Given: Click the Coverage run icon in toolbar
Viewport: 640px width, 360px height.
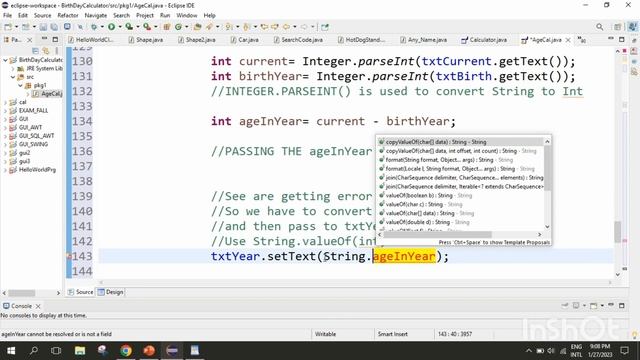Looking at the screenshot, I should pyautogui.click(x=129, y=27).
